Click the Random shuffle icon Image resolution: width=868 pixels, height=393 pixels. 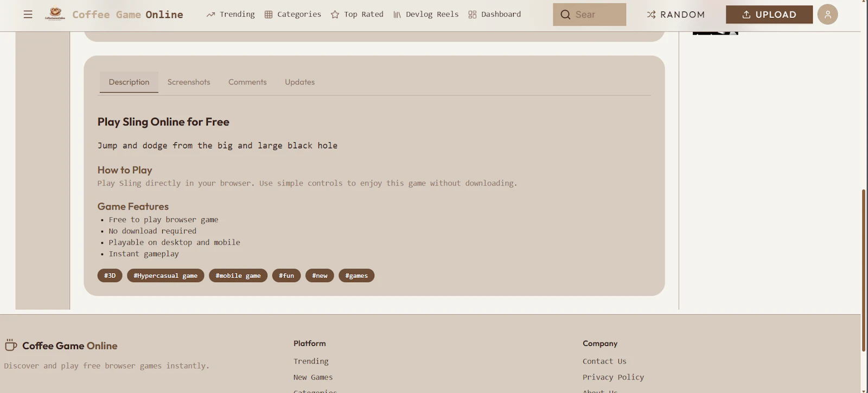point(651,15)
